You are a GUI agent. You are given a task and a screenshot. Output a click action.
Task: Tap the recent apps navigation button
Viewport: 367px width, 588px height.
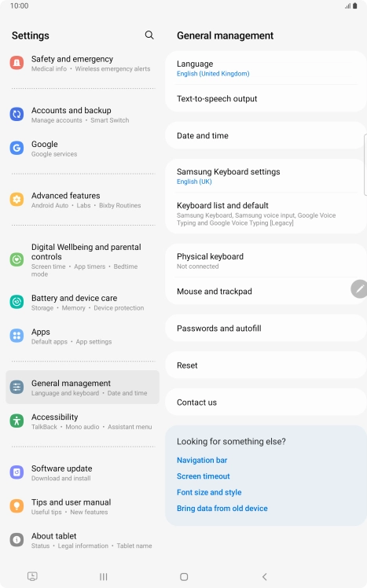104,577
